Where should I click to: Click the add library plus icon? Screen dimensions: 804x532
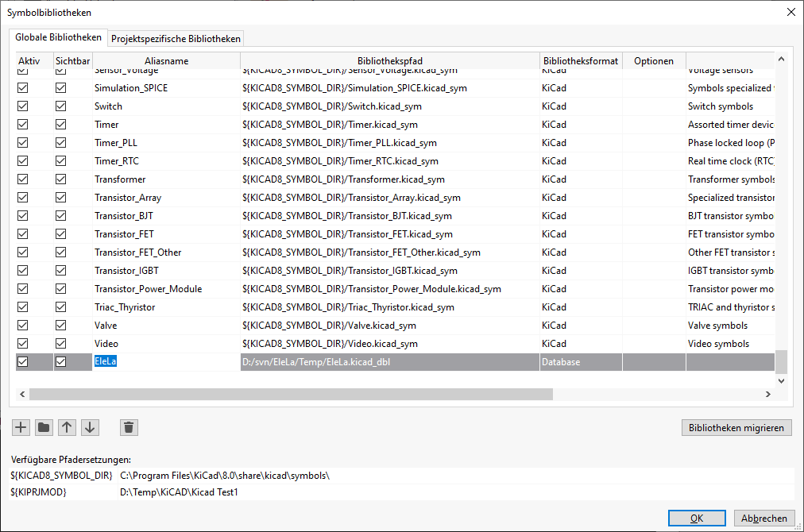point(21,428)
